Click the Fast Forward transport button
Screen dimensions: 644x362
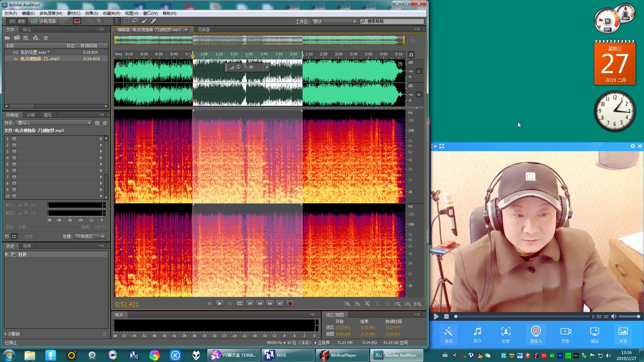pyautogui.click(x=270, y=303)
